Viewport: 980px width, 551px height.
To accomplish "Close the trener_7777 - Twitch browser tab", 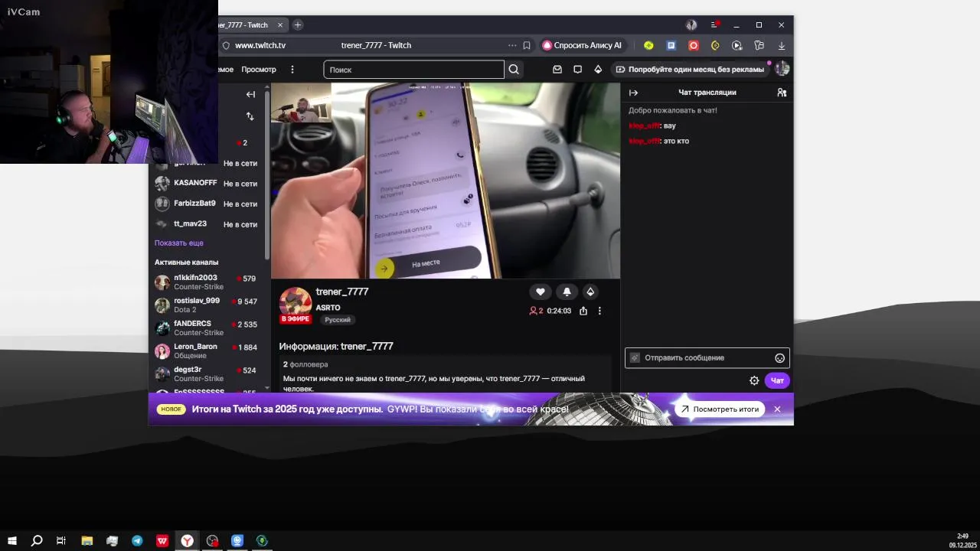I will [x=280, y=25].
